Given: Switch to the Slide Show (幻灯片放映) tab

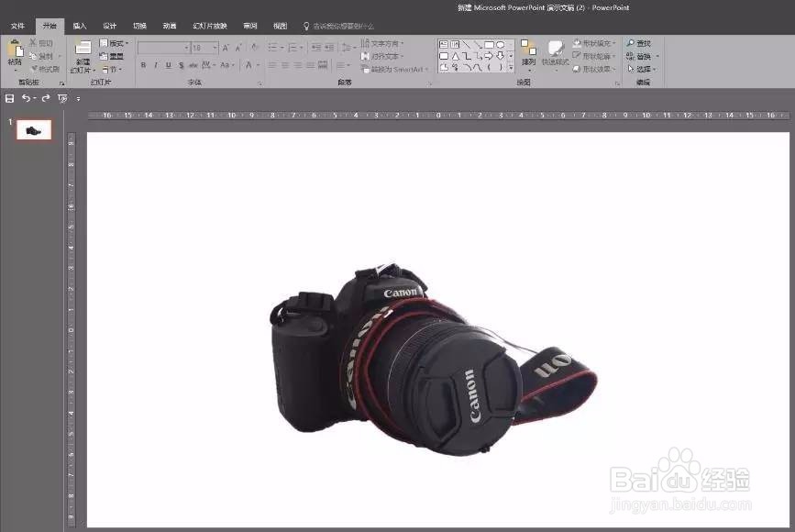Looking at the screenshot, I should 210,26.
